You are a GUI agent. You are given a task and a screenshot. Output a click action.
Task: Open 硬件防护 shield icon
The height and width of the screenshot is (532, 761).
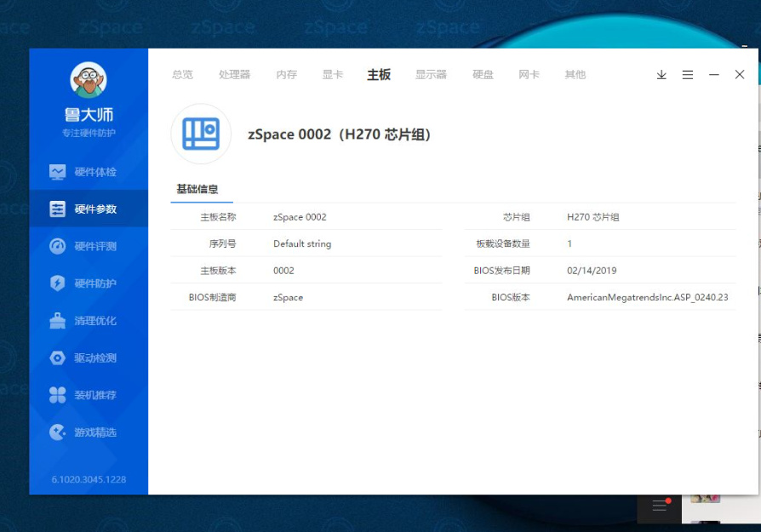coord(57,283)
